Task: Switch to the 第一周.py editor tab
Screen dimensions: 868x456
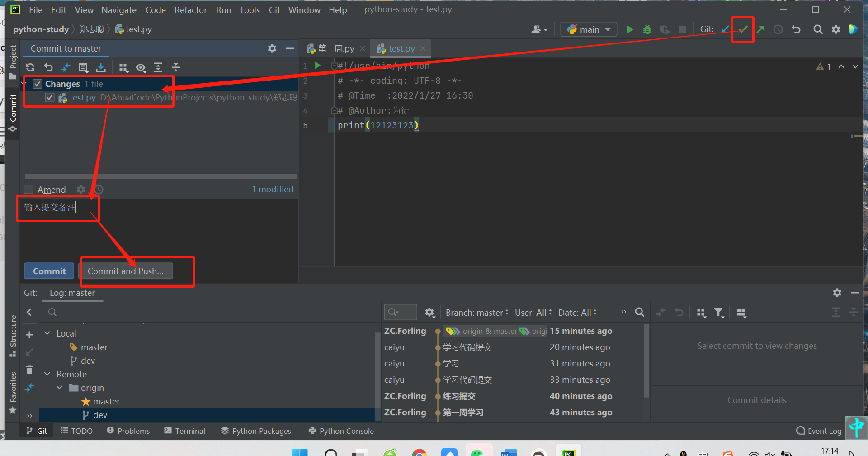Action: (336, 48)
